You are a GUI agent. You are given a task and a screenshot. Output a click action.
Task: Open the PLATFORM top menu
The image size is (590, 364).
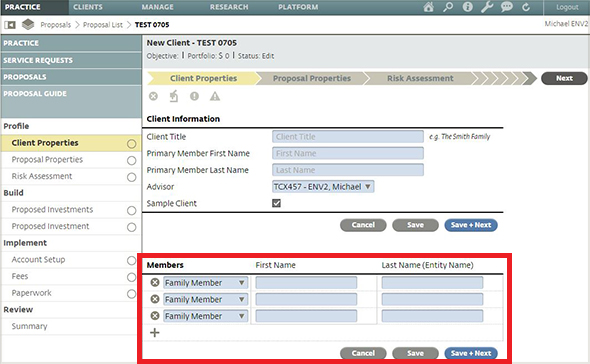pos(298,7)
